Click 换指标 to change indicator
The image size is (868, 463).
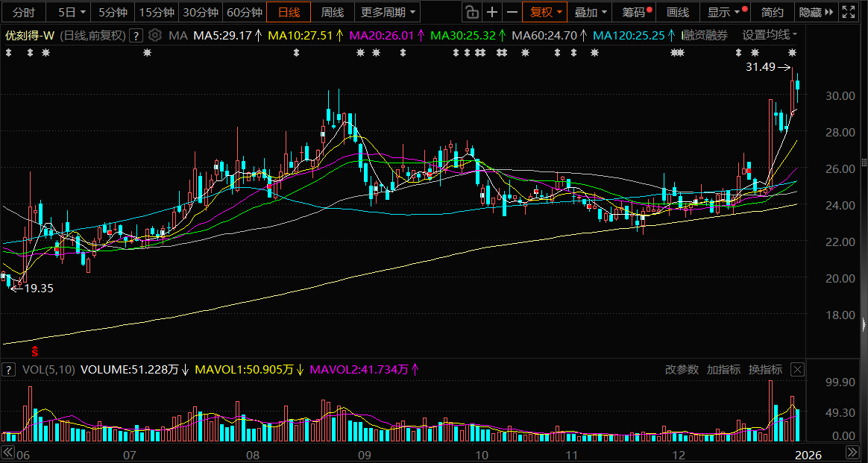[766, 370]
